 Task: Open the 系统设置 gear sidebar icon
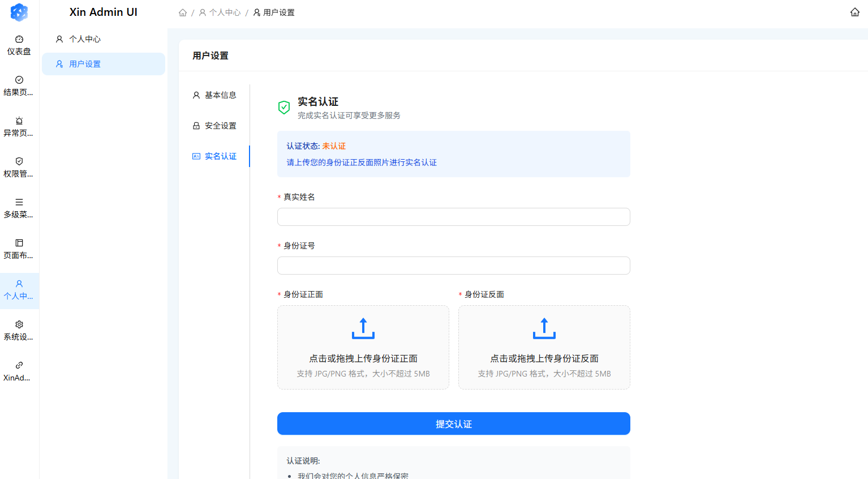(19, 325)
